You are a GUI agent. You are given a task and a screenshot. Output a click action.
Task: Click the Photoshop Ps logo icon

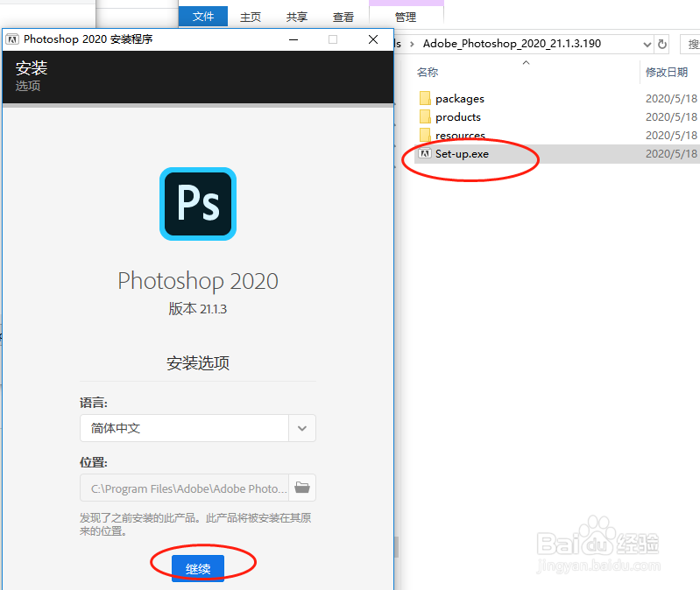click(198, 204)
